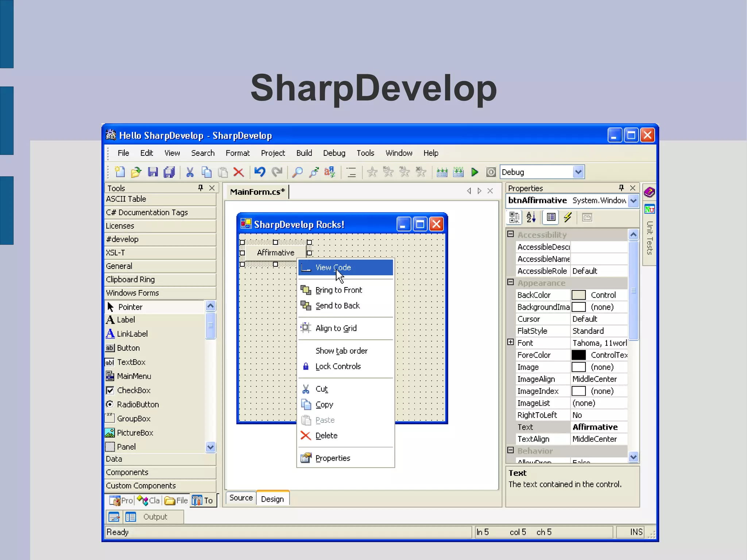Open the Build menu
Viewport: 747px width, 560px height.
point(304,153)
